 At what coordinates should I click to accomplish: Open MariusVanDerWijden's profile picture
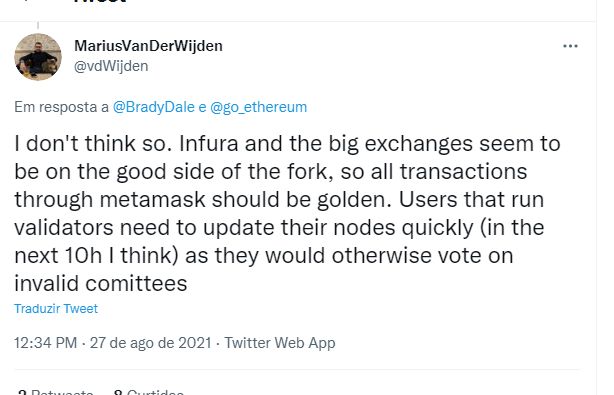pos(38,57)
